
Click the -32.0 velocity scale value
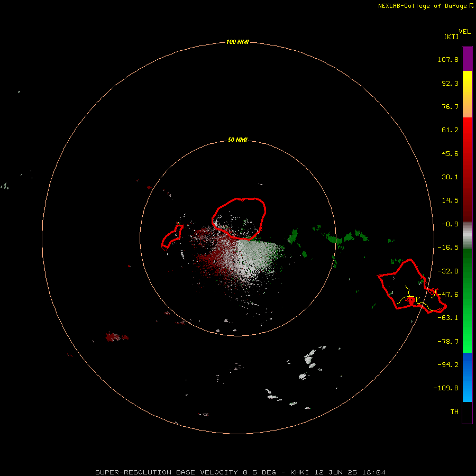pyautogui.click(x=448, y=271)
